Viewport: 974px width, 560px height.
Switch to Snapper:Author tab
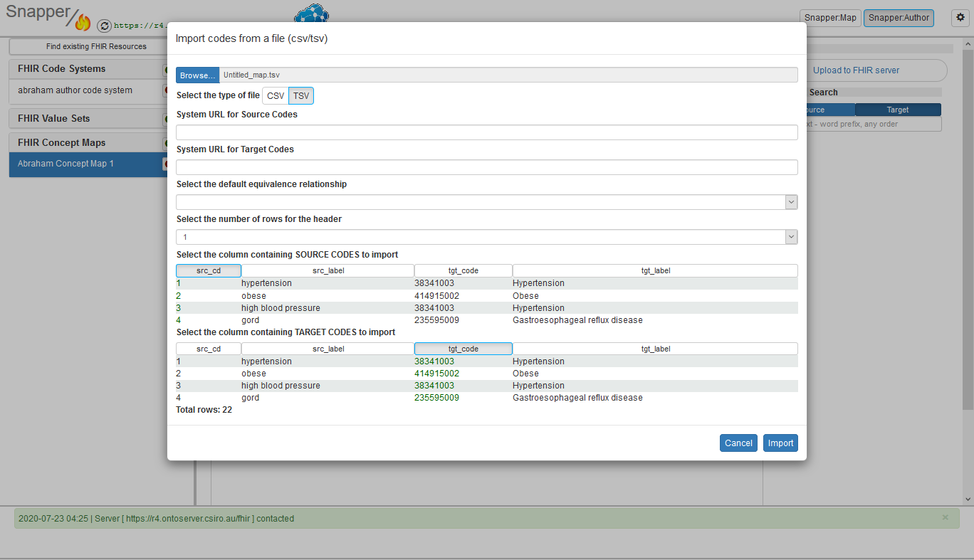899,18
